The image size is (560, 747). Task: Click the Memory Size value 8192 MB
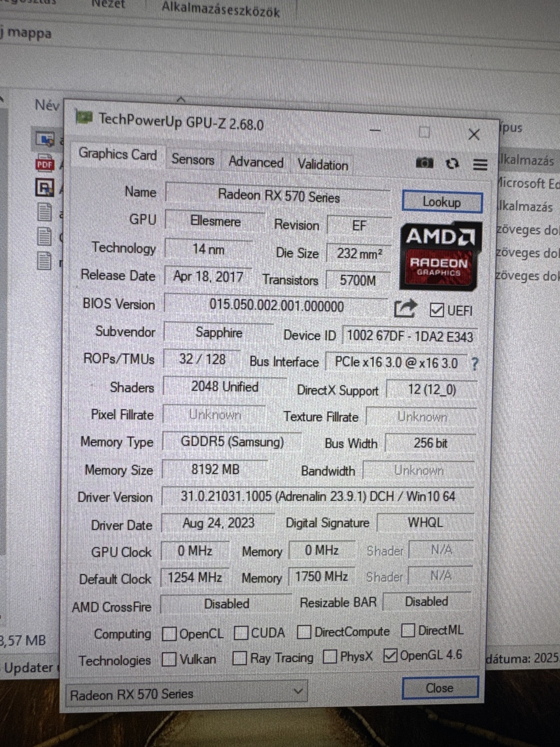tap(215, 470)
